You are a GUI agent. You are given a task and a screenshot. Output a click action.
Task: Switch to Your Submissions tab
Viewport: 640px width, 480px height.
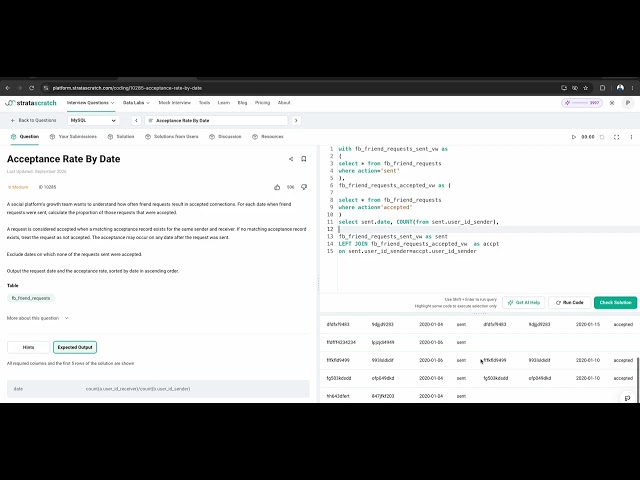pyautogui.click(x=73, y=137)
